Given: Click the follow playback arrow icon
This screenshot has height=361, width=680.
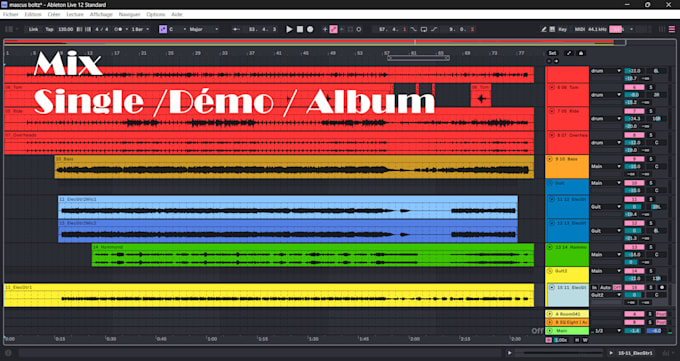Looking at the screenshot, I should click(236, 30).
